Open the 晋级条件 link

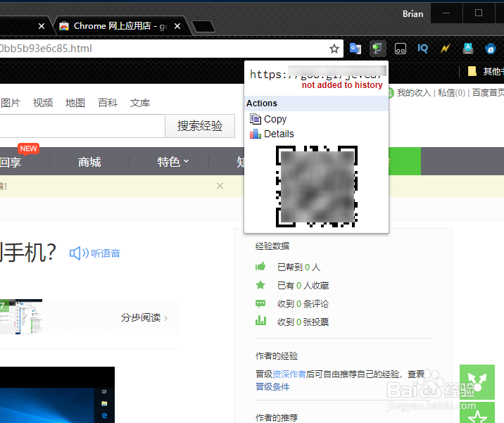point(272,386)
